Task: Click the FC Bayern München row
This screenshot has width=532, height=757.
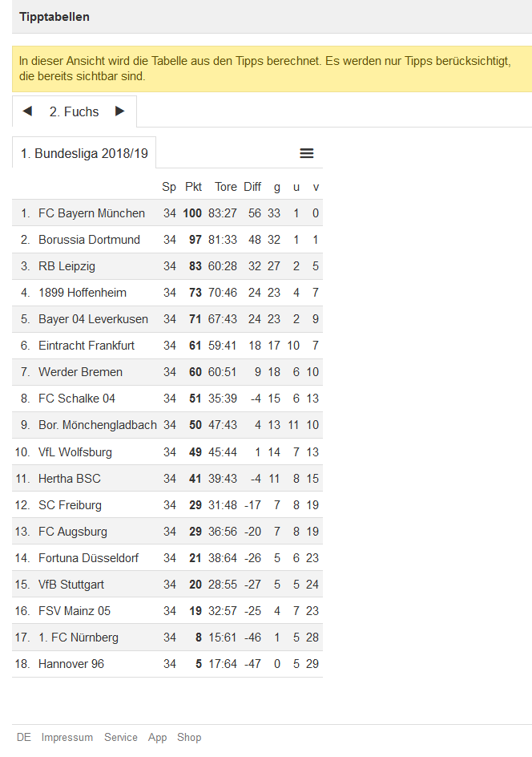Action: 91,213
